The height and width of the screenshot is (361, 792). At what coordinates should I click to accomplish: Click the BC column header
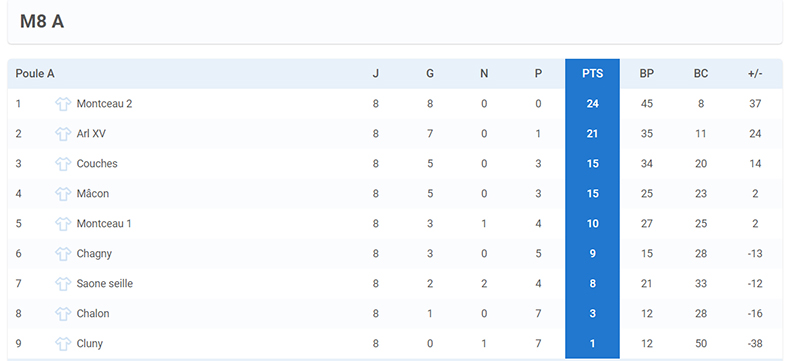701,74
